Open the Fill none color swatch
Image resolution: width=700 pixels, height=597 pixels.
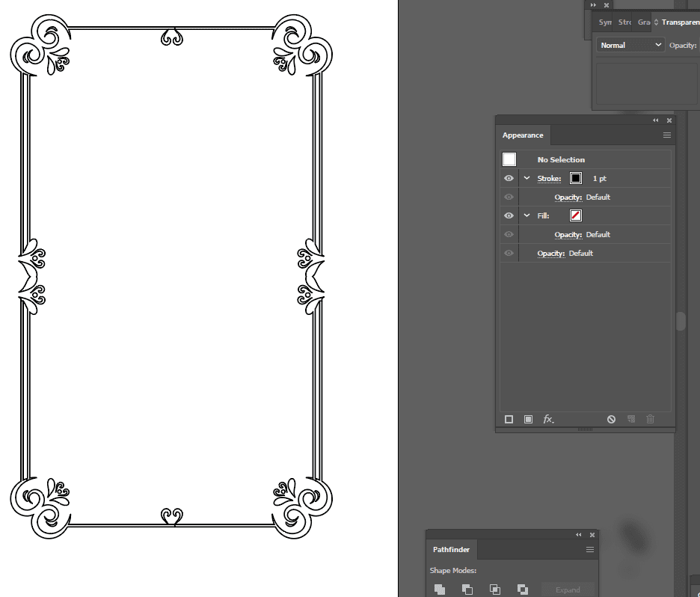[576, 215]
